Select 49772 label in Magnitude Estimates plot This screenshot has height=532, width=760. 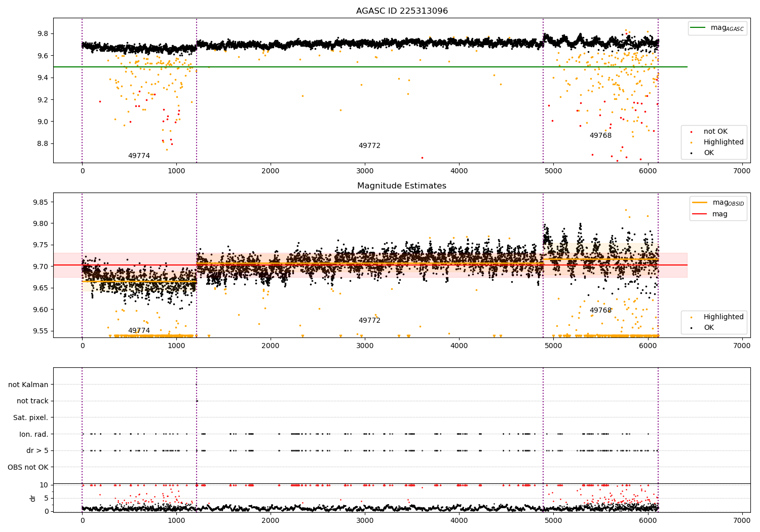[369, 321]
